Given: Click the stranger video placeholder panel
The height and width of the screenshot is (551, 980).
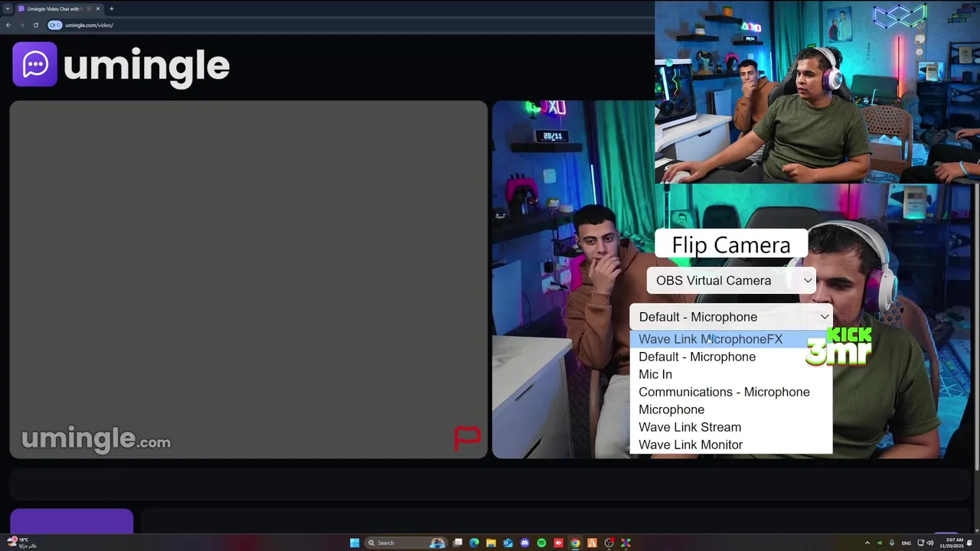Looking at the screenshot, I should (249, 279).
